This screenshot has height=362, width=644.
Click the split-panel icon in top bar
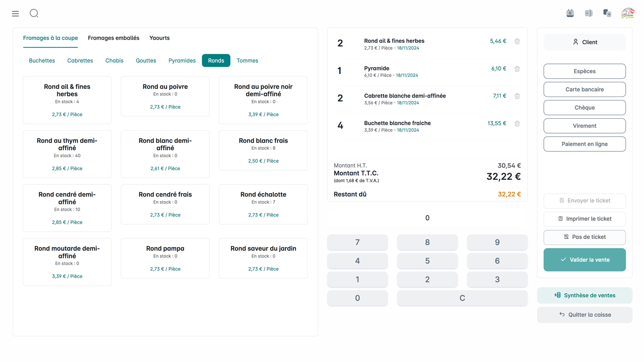tap(589, 14)
